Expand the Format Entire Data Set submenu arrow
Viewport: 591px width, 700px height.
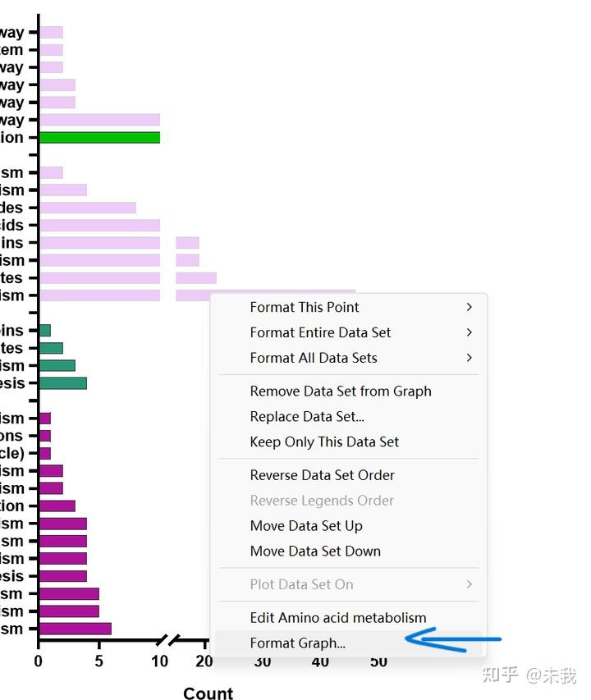tap(469, 332)
